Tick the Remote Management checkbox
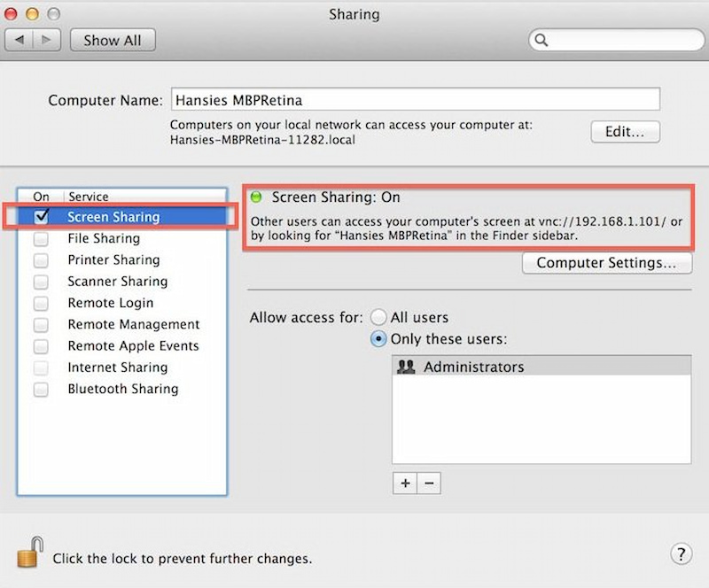This screenshot has width=709, height=588. (41, 324)
